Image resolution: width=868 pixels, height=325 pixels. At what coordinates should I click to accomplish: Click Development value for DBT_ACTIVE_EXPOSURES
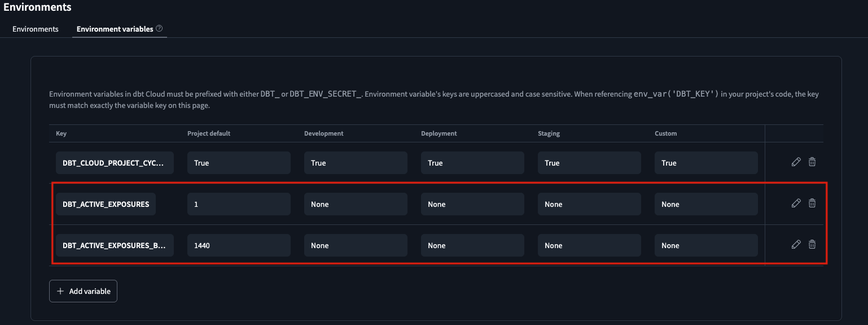tap(356, 204)
